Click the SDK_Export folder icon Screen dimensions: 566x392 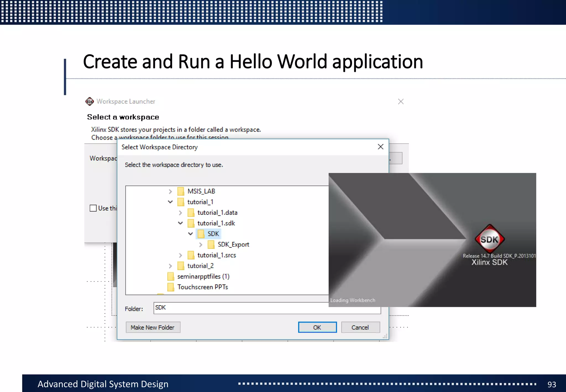211,245
